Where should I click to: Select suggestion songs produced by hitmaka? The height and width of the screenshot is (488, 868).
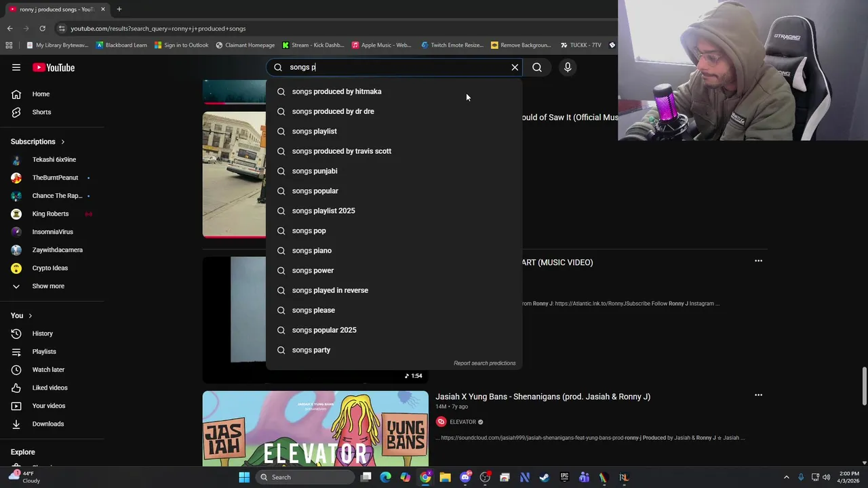(x=394, y=91)
